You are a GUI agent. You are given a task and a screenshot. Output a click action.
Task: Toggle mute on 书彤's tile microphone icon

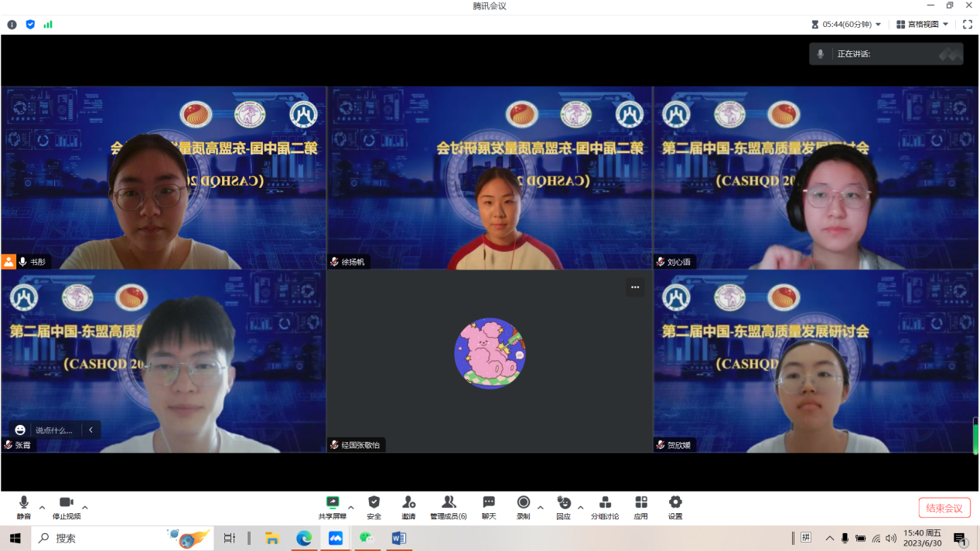22,261
